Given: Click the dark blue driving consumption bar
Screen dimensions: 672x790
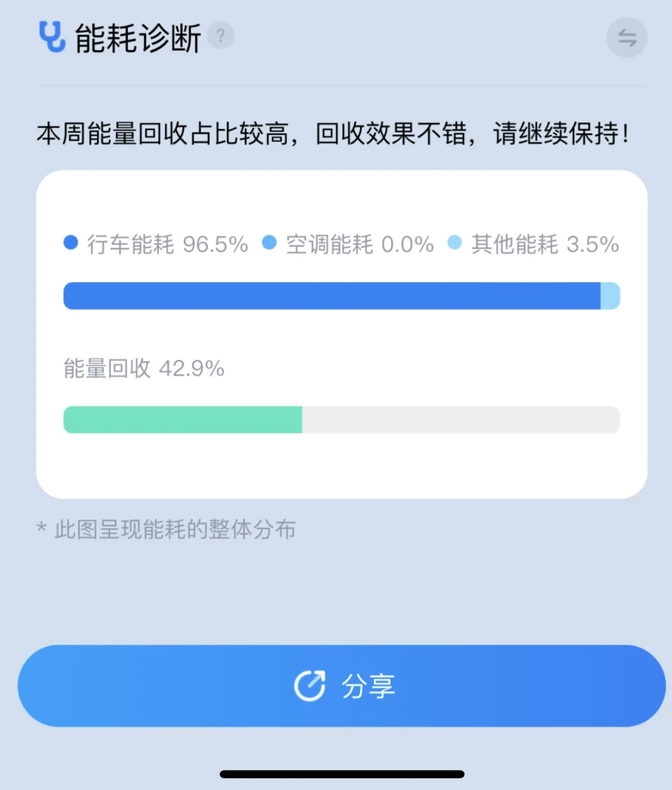Looking at the screenshot, I should tap(331, 296).
